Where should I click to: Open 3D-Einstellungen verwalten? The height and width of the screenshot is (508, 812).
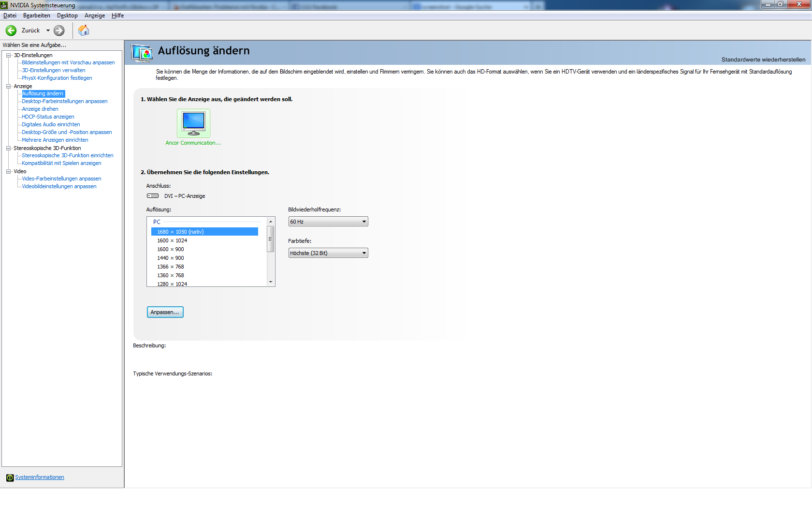tap(53, 70)
